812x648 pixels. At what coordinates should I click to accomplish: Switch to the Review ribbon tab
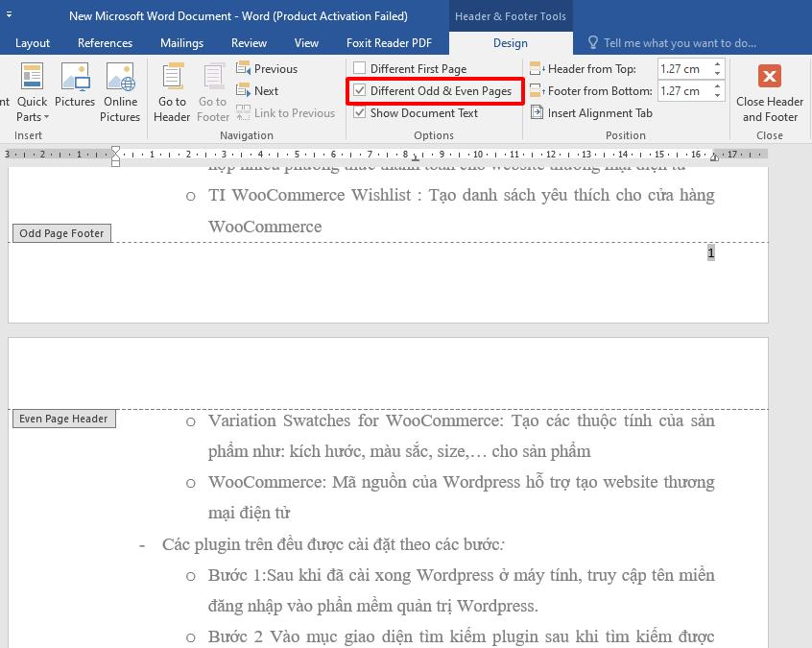[249, 42]
